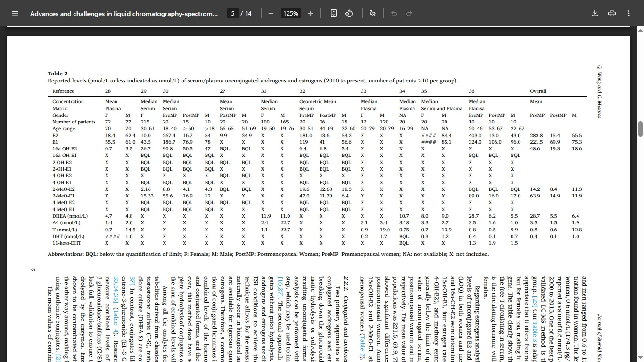The width and height of the screenshot is (644, 362).
Task: Click the 'DHT (nmol/L)' row label
Action: [x=68, y=237]
